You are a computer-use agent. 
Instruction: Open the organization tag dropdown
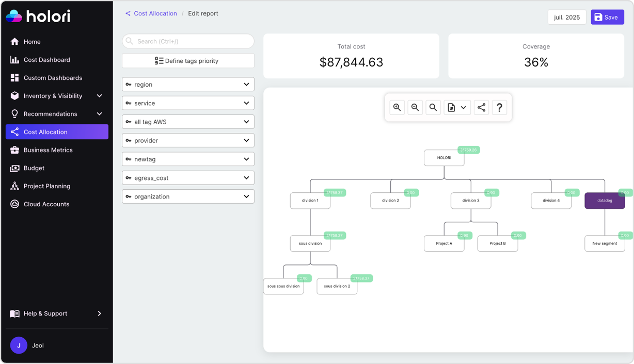coord(188,196)
